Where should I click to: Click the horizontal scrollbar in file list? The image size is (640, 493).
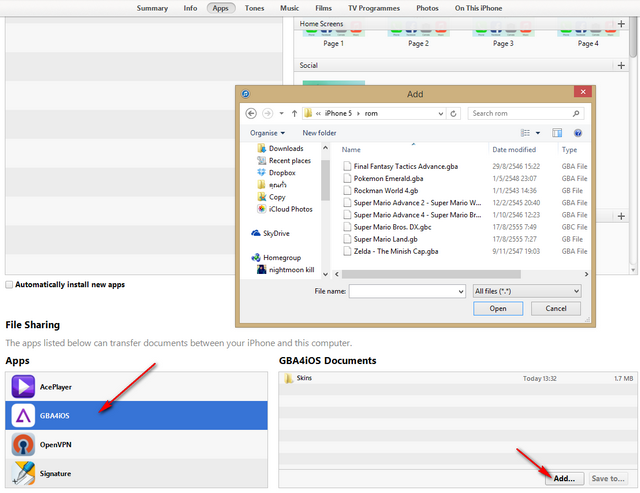pos(431,274)
